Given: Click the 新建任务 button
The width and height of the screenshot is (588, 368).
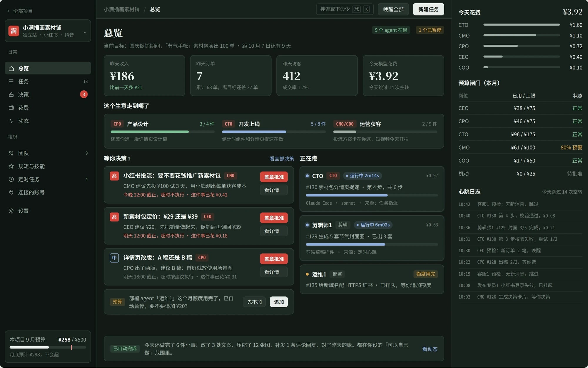Looking at the screenshot, I should 428,9.
